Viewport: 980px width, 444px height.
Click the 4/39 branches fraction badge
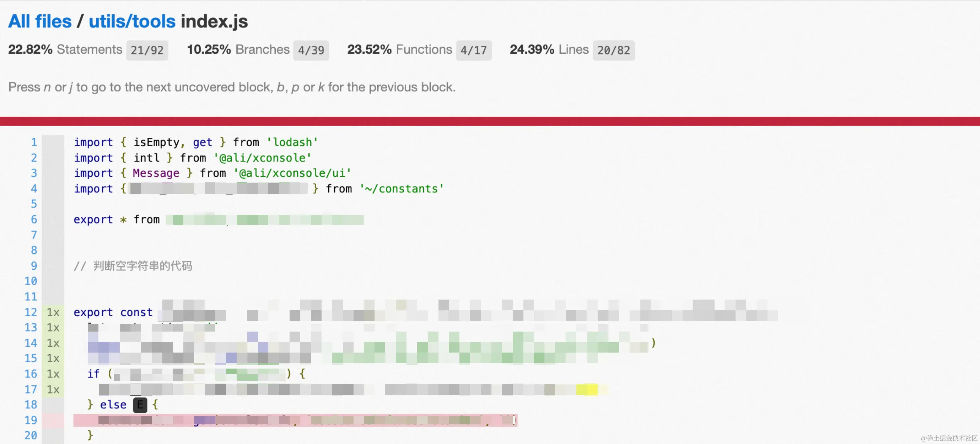click(x=311, y=50)
